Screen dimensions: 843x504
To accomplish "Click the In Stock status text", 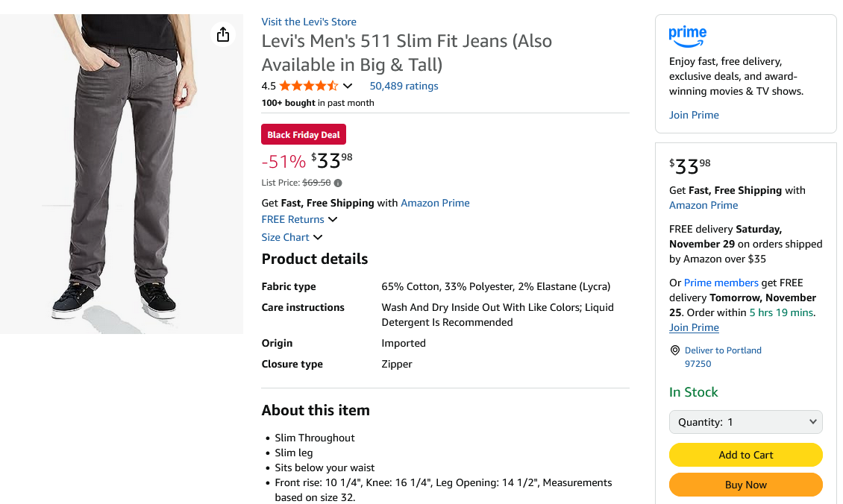I will click(x=693, y=391).
